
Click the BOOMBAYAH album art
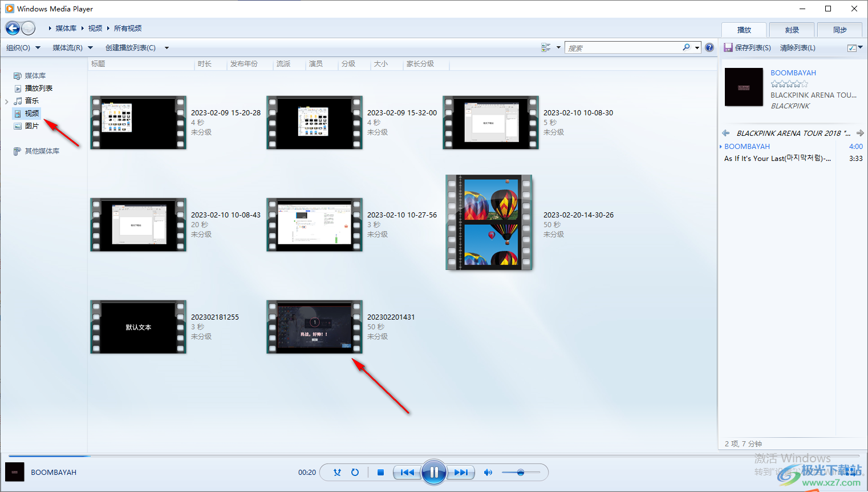[x=744, y=87]
